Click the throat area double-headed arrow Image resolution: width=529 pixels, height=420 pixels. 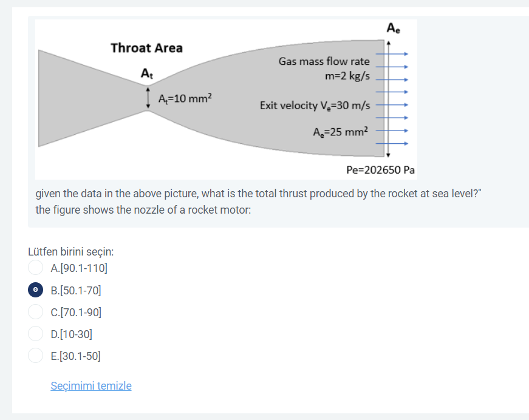tap(148, 97)
